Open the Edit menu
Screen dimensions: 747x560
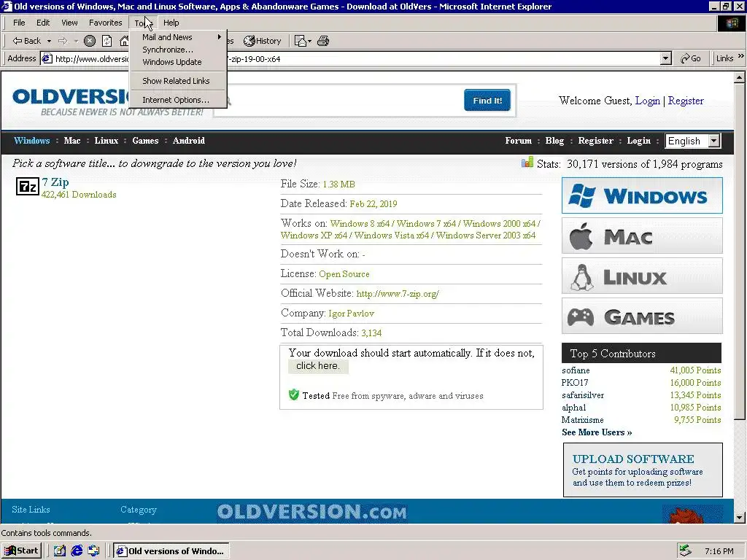click(x=43, y=23)
